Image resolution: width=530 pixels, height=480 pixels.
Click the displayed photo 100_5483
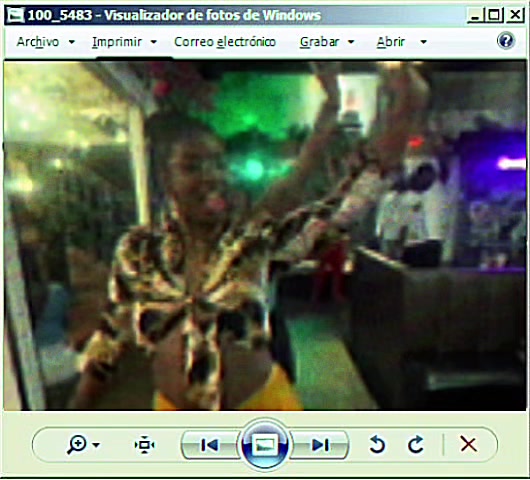pyautogui.click(x=265, y=236)
